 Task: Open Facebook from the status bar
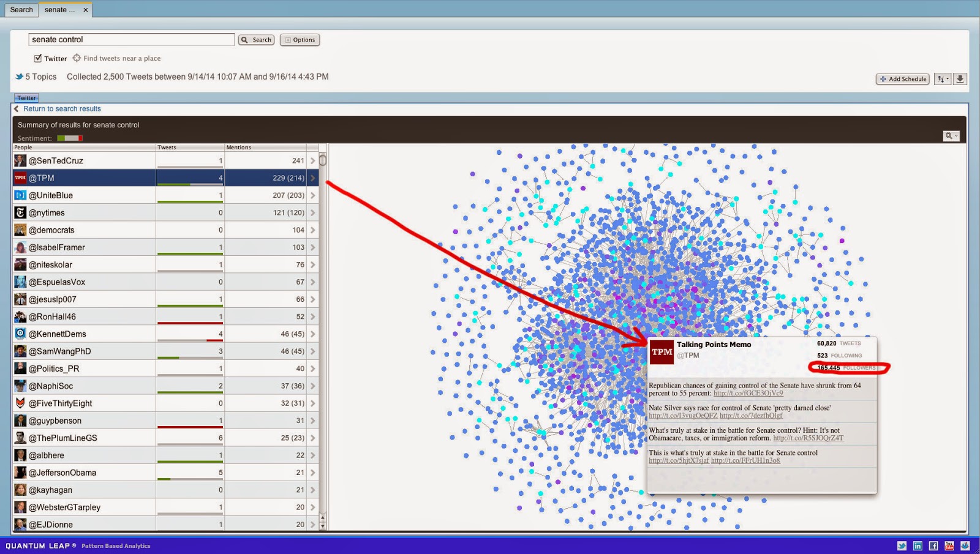tap(934, 545)
